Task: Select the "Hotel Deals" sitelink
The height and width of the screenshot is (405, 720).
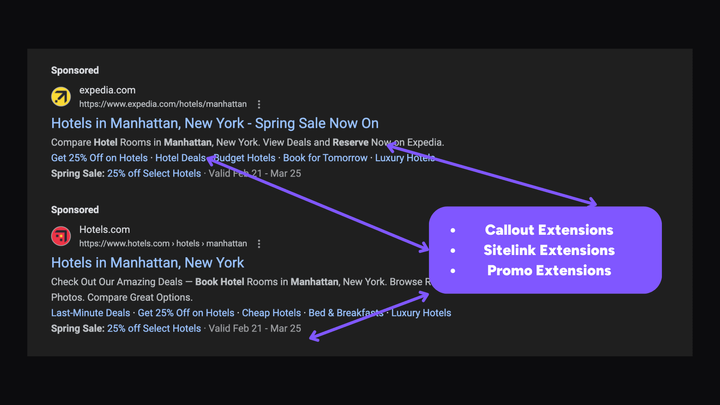Action: point(180,158)
